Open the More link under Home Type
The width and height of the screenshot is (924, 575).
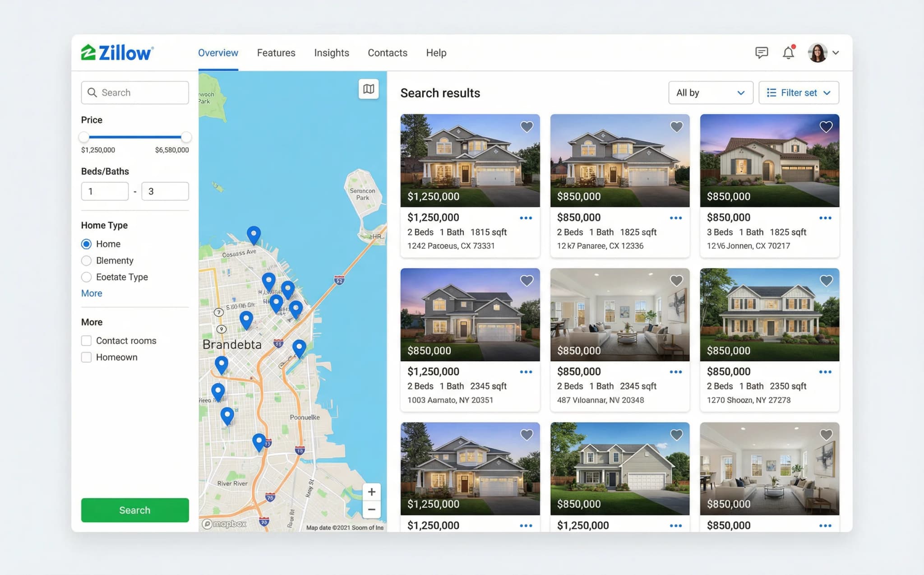tap(91, 293)
